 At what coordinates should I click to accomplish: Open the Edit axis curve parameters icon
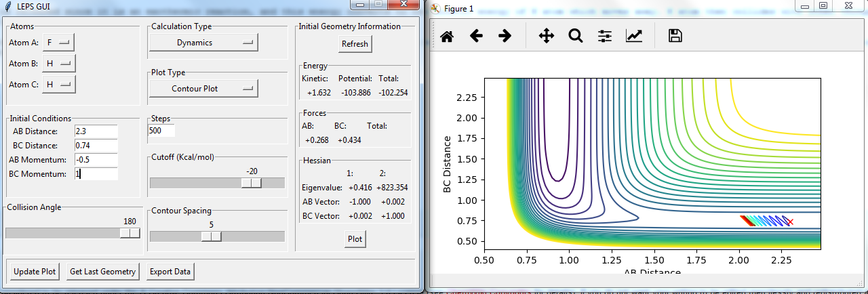point(634,37)
